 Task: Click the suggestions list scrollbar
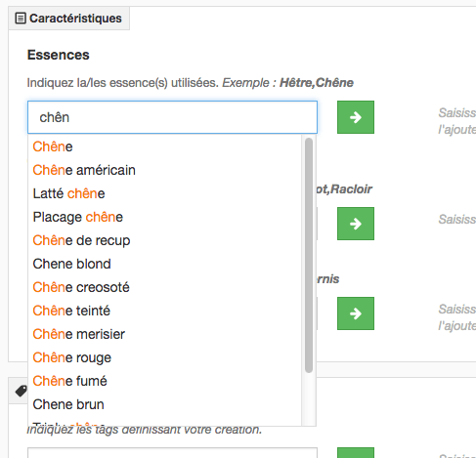(x=309, y=255)
